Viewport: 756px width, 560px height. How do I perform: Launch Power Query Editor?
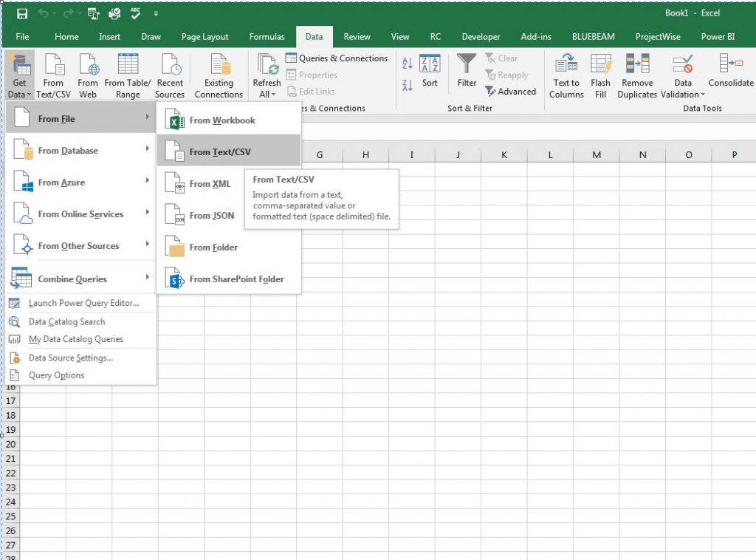coord(80,303)
